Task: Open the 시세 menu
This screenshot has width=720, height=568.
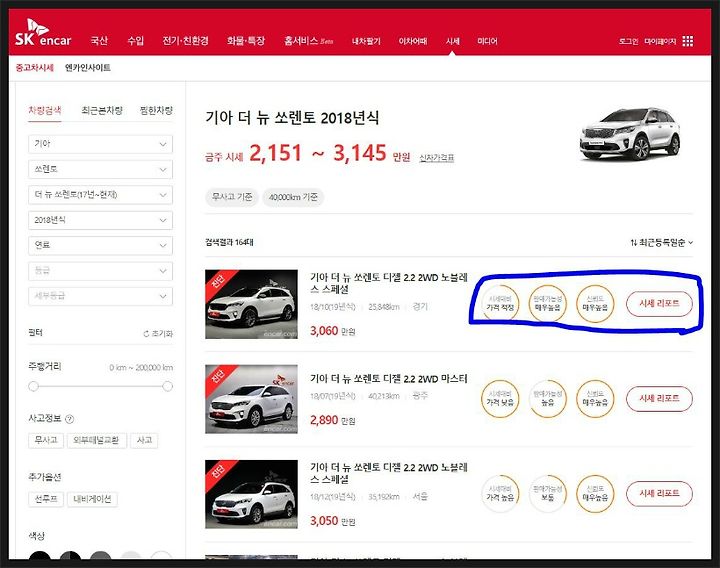Action: (x=453, y=41)
